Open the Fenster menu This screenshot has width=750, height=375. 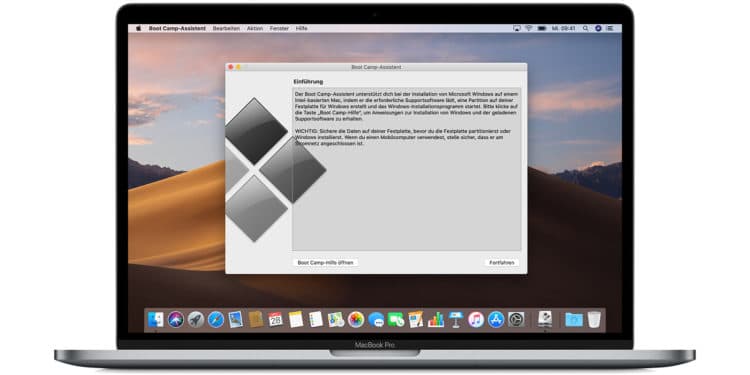(x=279, y=28)
